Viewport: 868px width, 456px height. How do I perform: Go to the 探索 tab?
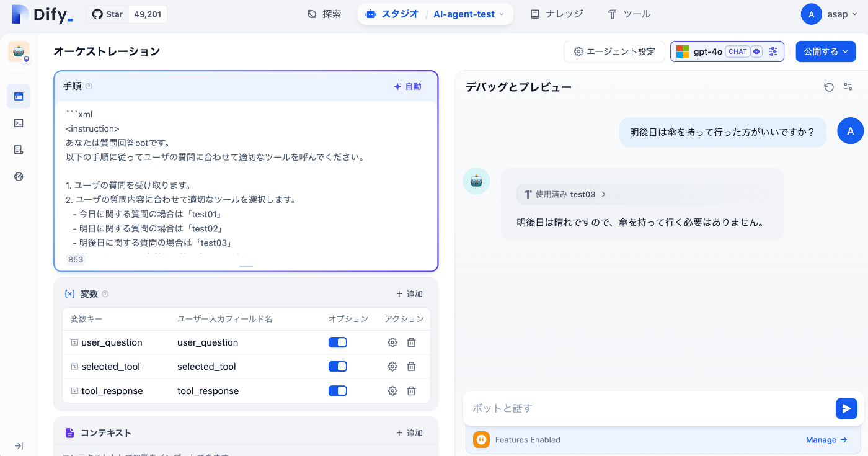coord(324,14)
